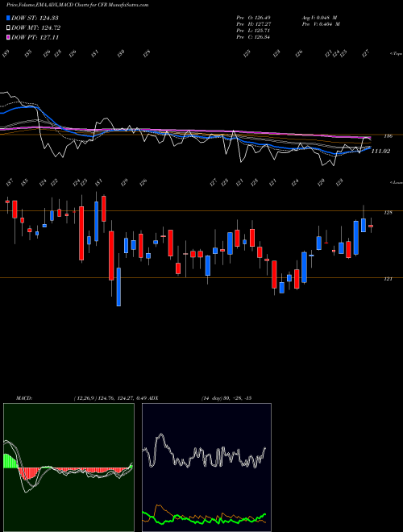Screen dimensions: 403x532
Task: Click the 'Pre L: 125.71' value
Action: click(253, 31)
